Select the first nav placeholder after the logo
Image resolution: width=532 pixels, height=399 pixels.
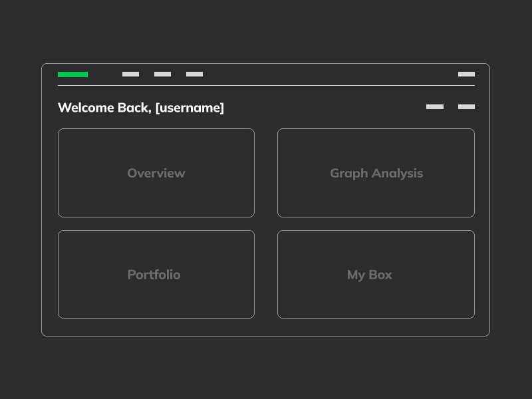coord(130,74)
